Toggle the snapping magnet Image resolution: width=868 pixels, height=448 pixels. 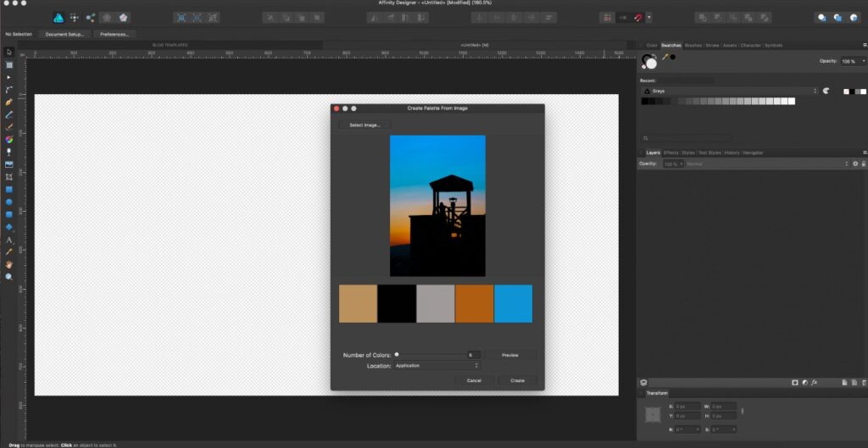638,18
